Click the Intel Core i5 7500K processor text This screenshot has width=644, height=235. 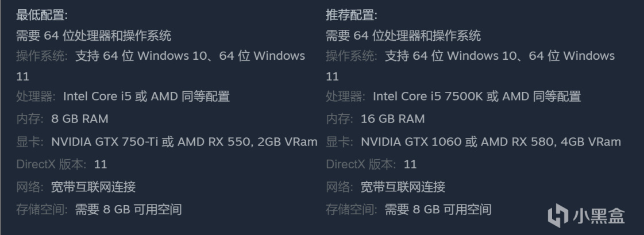tap(428, 96)
